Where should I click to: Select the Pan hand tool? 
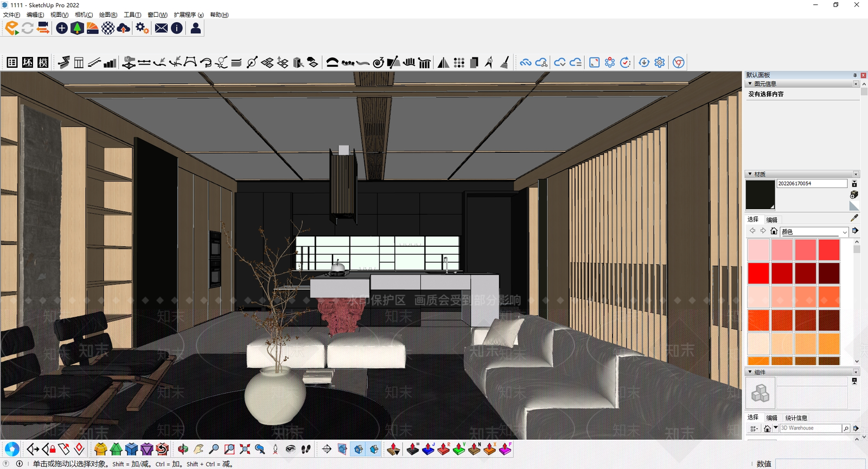(199, 449)
